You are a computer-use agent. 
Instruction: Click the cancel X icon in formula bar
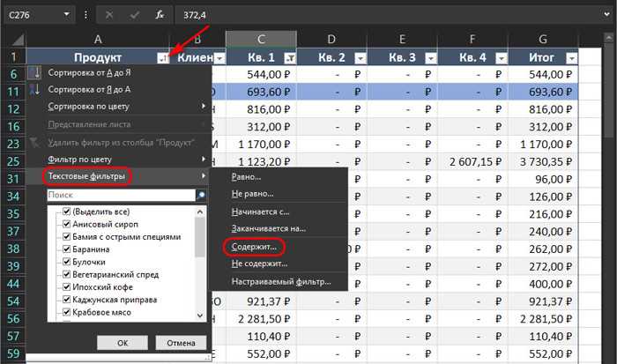[x=109, y=15]
